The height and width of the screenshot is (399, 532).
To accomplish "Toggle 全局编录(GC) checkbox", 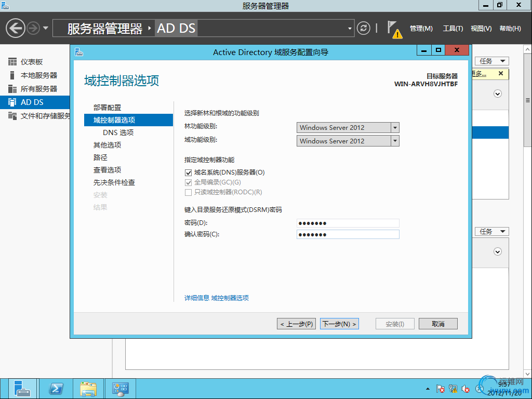I will click(188, 182).
